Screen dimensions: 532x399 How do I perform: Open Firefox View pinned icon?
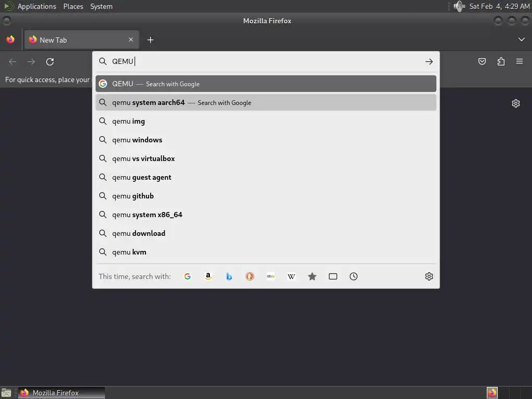pyautogui.click(x=10, y=39)
